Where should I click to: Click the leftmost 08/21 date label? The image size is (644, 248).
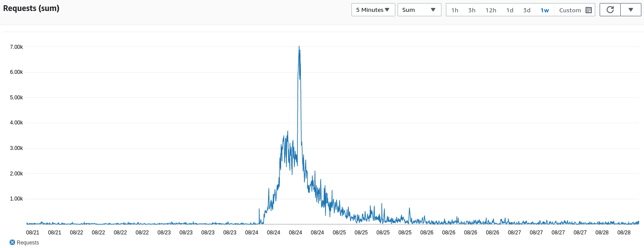[33, 232]
